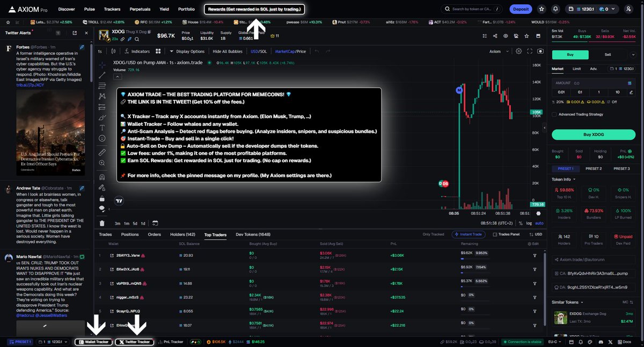Screen dimensions: 644x347
Task: Go to the Trackers menu item
Action: pos(112,9)
